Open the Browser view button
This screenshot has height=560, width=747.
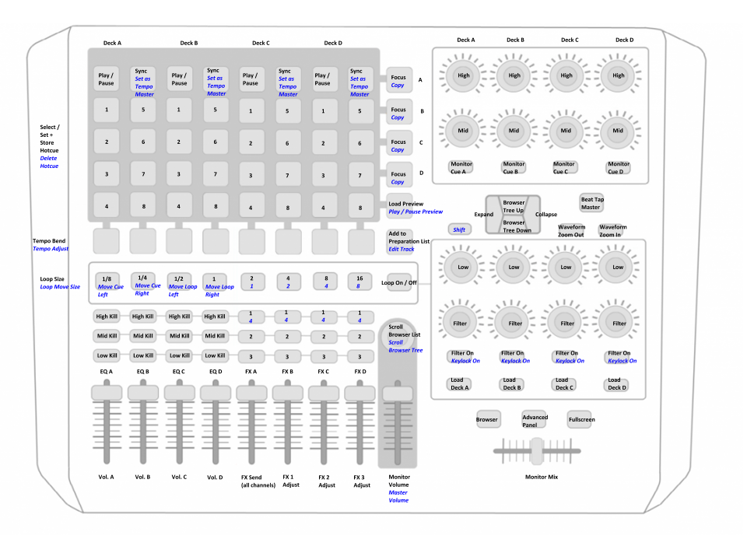(487, 419)
